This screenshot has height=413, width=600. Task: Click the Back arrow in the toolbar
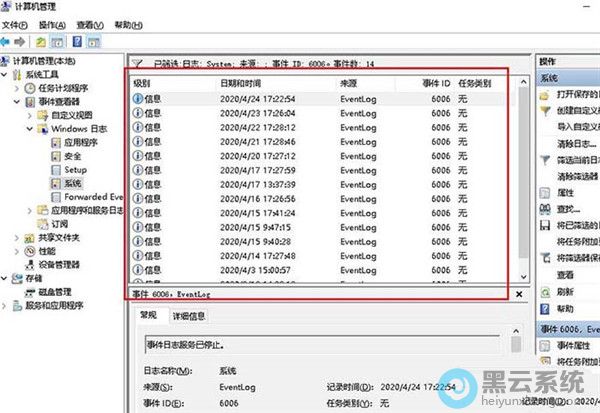point(7,42)
